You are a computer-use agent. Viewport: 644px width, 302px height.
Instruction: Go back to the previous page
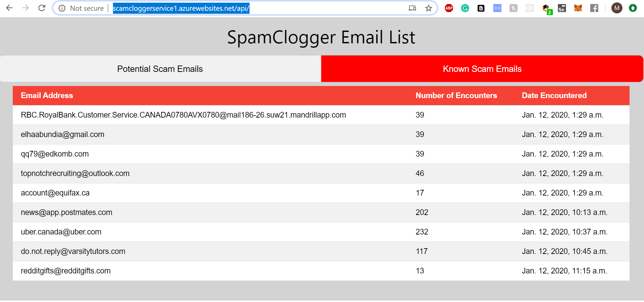[9, 8]
